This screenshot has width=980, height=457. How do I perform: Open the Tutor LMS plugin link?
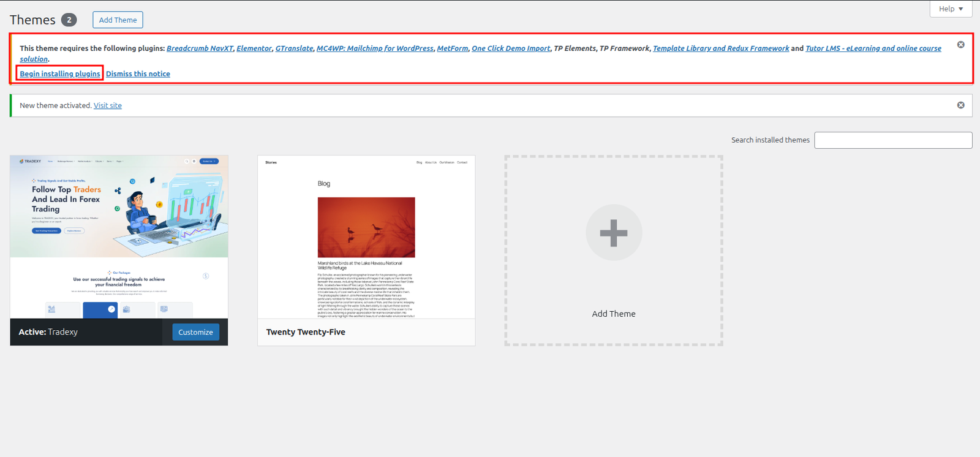coord(873,48)
